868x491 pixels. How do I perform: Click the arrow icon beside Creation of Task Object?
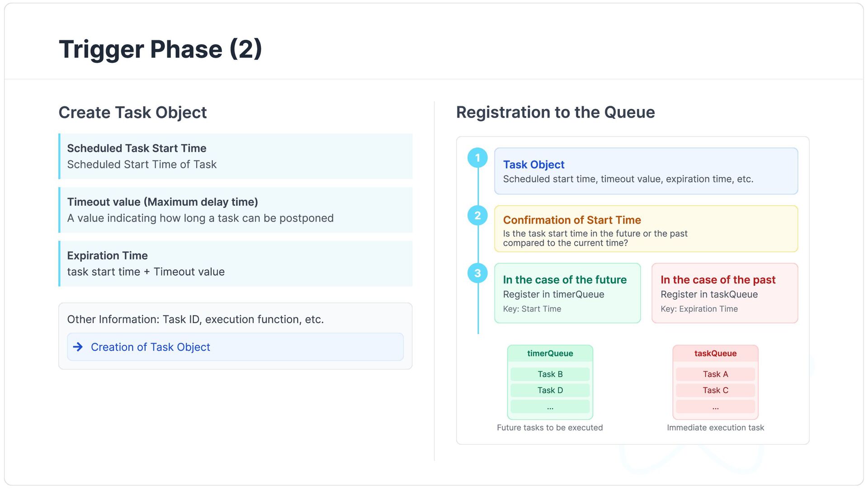click(78, 347)
